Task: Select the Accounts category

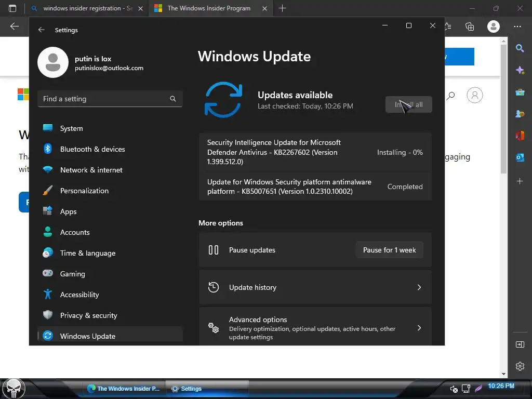Action: click(110, 232)
